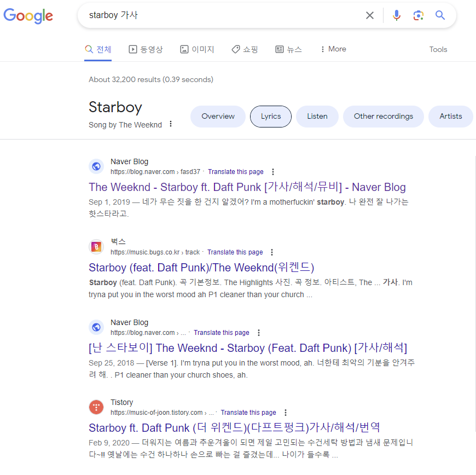Open the Starboy (feat. Daft Punk)/The Weeknd Bugs link
The width and height of the screenshot is (476, 475).
pyautogui.click(x=201, y=268)
